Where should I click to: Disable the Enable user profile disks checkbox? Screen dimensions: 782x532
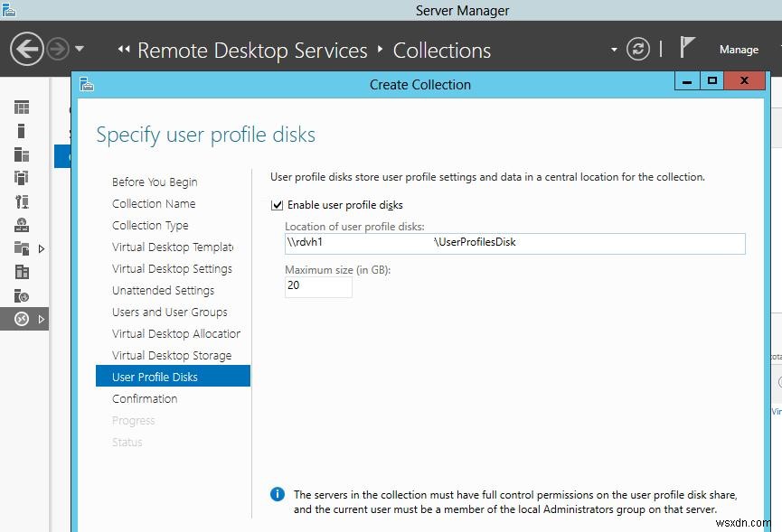[x=278, y=205]
